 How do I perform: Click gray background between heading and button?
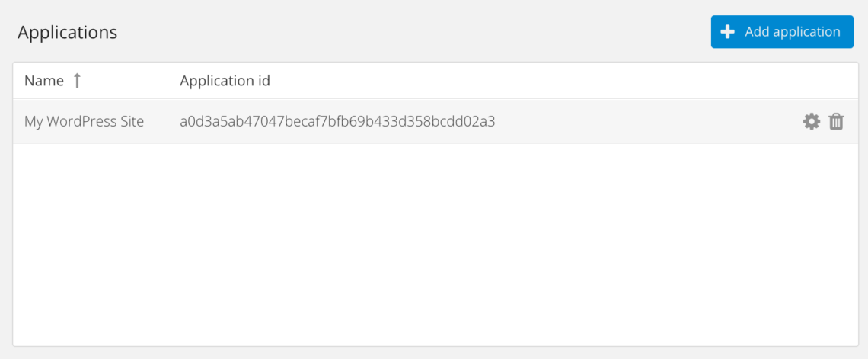pos(411,32)
